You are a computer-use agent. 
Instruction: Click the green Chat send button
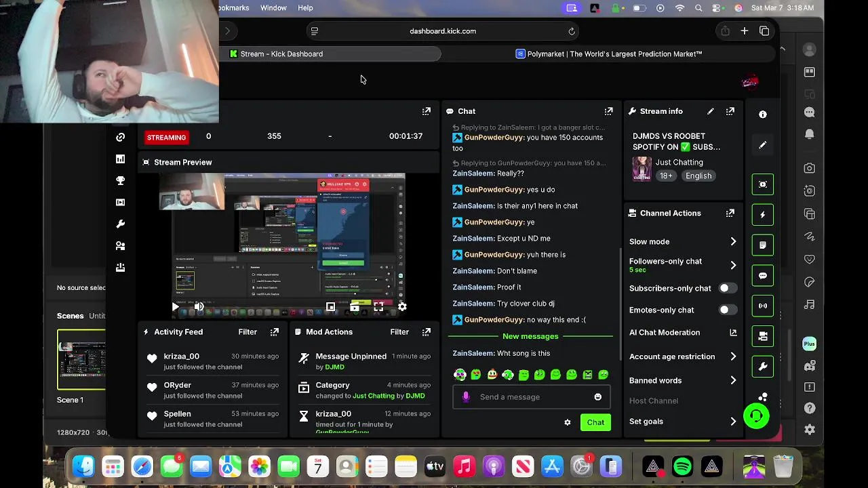[x=595, y=422]
